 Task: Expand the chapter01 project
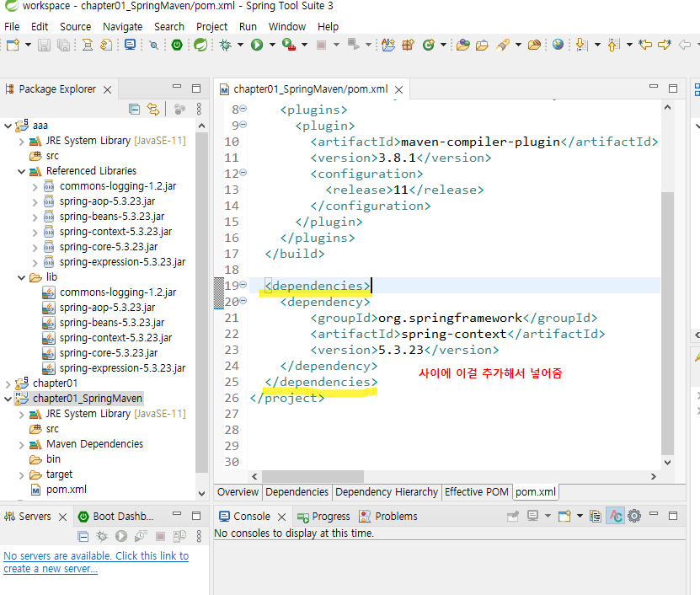[x=8, y=384]
